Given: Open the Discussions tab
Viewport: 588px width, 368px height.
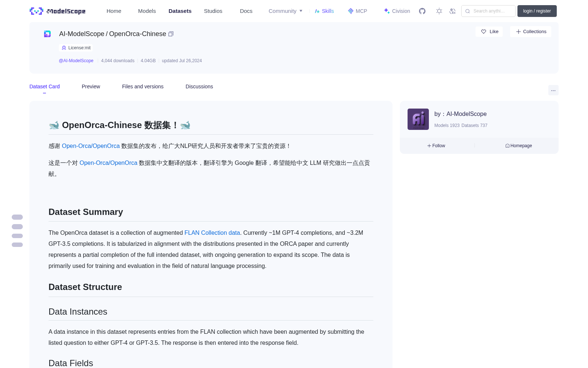Looking at the screenshot, I should pyautogui.click(x=199, y=86).
